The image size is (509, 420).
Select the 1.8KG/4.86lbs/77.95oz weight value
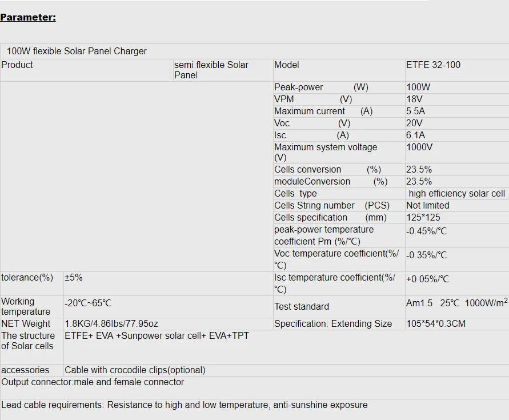(111, 324)
